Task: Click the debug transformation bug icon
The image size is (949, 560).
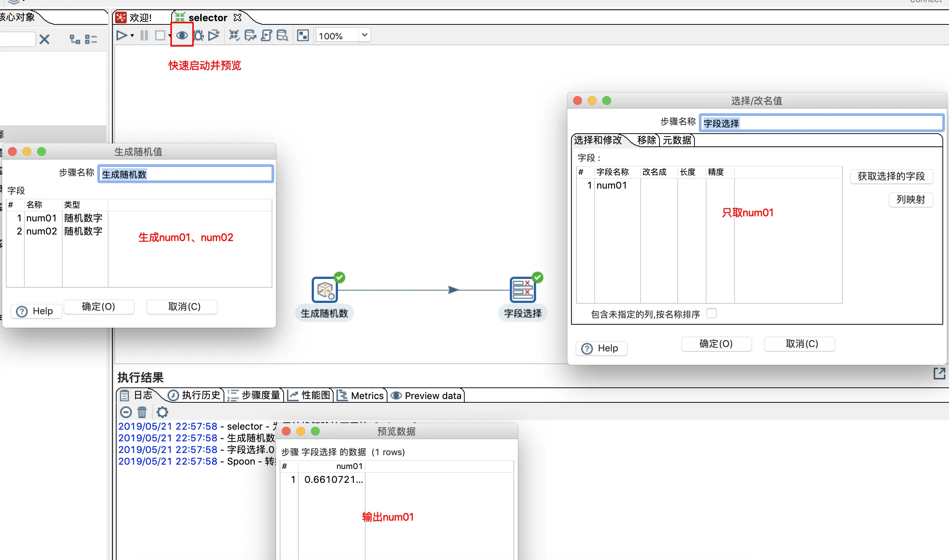Action: [x=198, y=35]
